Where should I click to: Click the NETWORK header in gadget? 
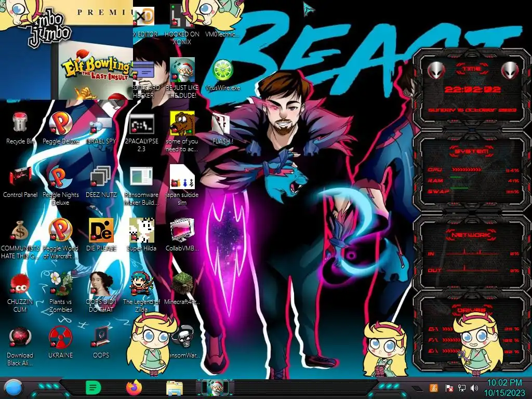pos(471,234)
